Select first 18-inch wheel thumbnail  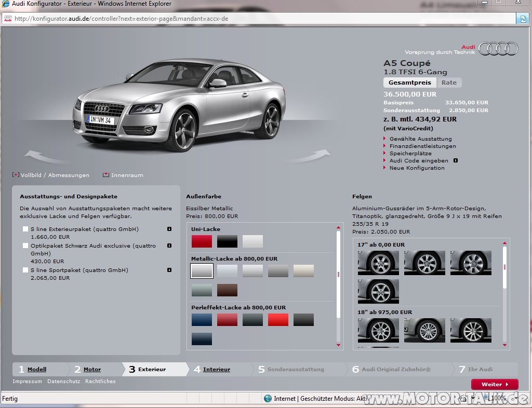click(378, 330)
